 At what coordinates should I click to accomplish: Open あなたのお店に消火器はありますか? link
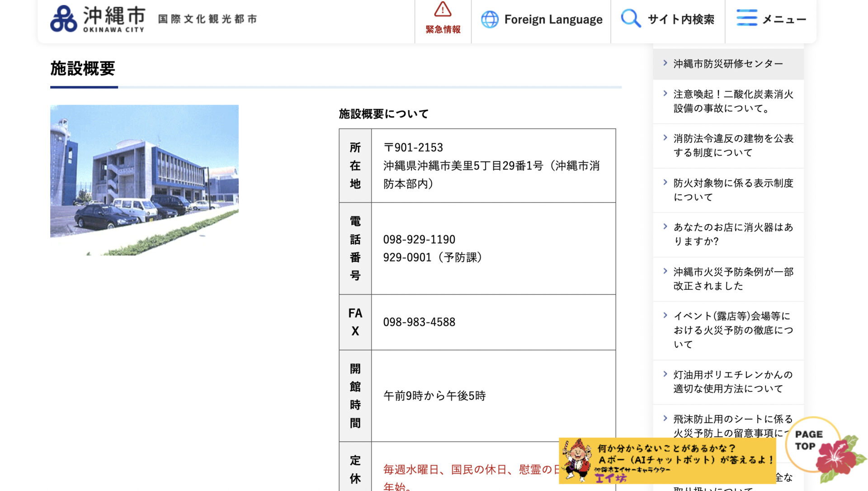pos(733,234)
